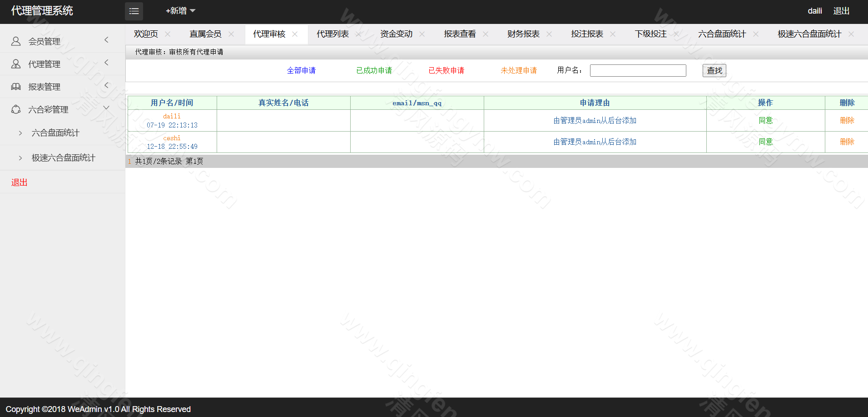This screenshot has height=417, width=868.
Task: Click 同意 for the daili application
Action: coord(765,120)
